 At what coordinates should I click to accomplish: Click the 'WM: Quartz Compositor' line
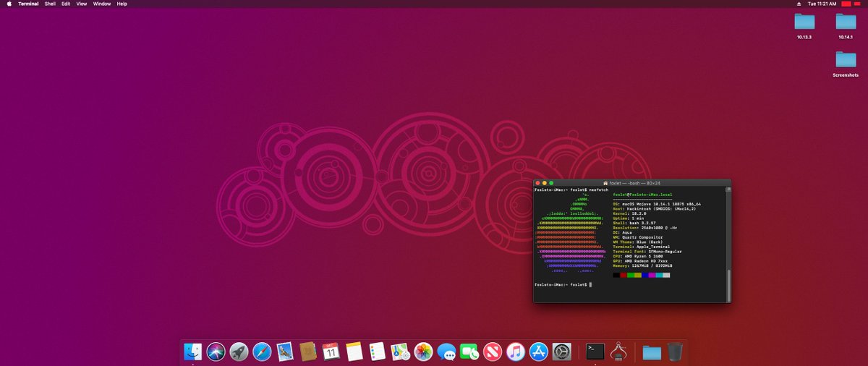point(638,237)
